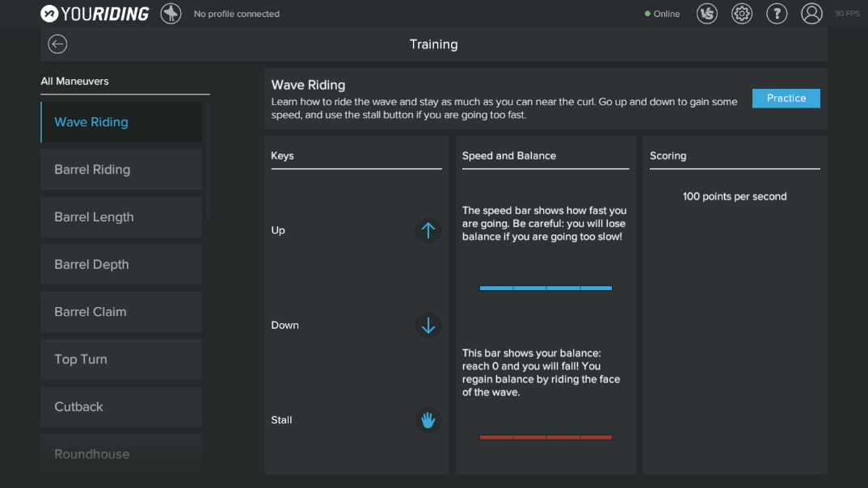Open the surfer profile icon

[x=171, y=14]
